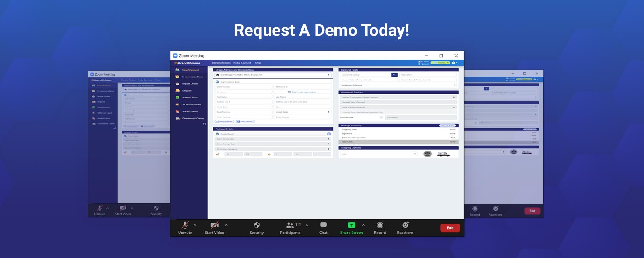This screenshot has height=258, width=644.
Task: Open the origin address GrandShipper Inc dropdown
Action: click(x=273, y=75)
